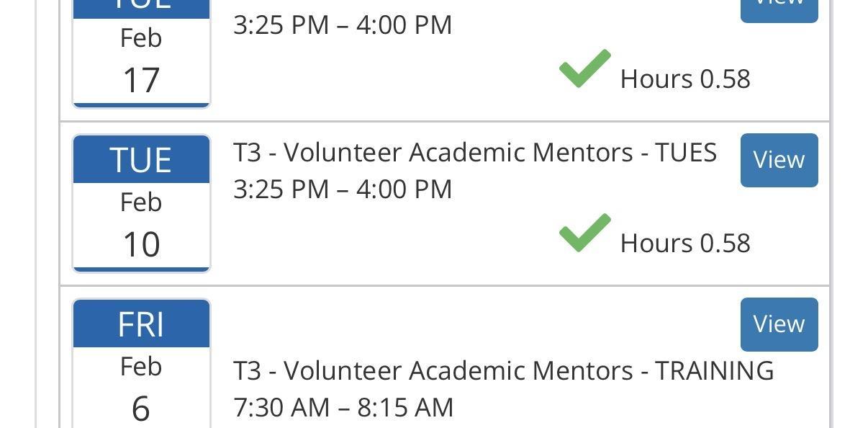Viewport: 868px width, 428px height.
Task: Click day number 6 on the Friday tile
Action: point(141,408)
